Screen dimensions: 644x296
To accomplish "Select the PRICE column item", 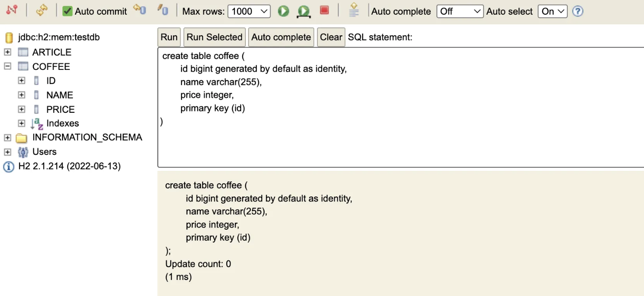I will point(60,110).
